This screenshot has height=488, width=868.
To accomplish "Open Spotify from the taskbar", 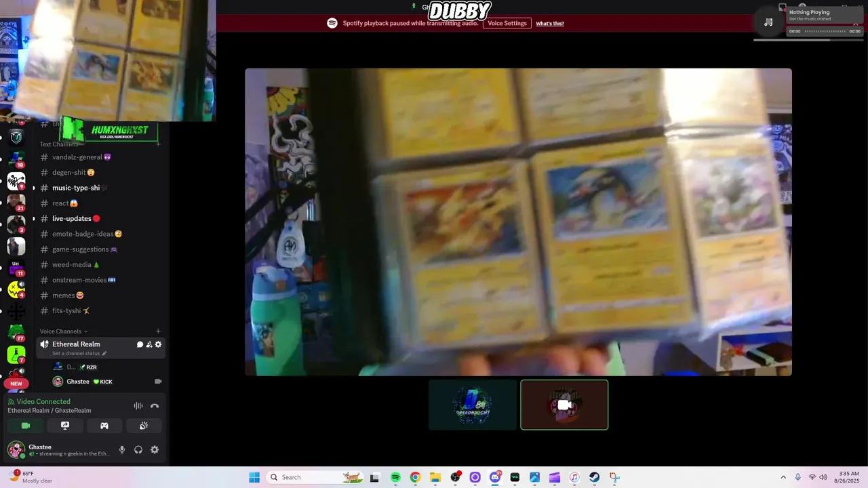I will point(395,477).
